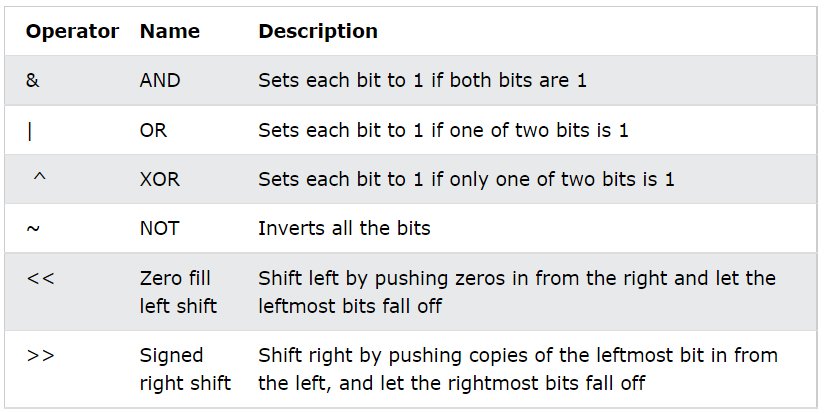Click the Zero fill left shift name
Image resolution: width=824 pixels, height=413 pixels.
pos(178,292)
